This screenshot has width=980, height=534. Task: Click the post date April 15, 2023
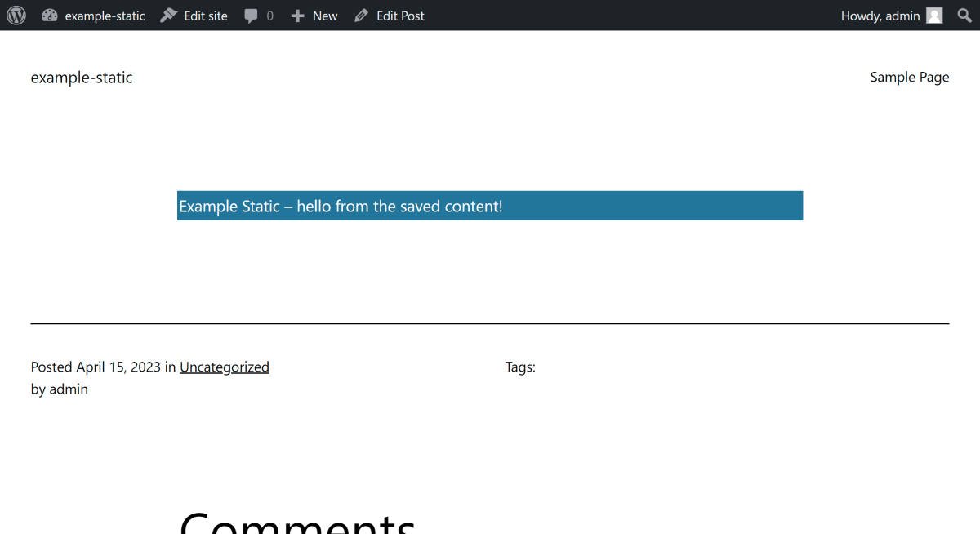click(118, 367)
